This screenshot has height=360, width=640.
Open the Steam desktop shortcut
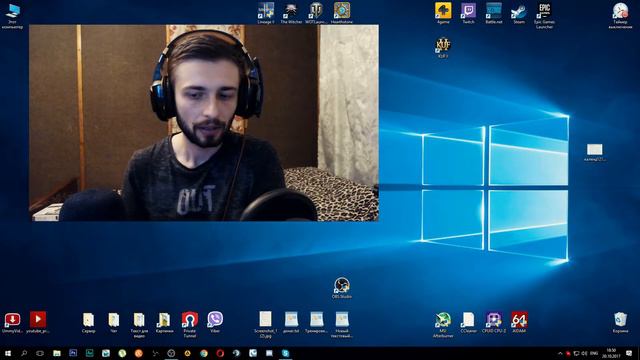[x=519, y=13]
